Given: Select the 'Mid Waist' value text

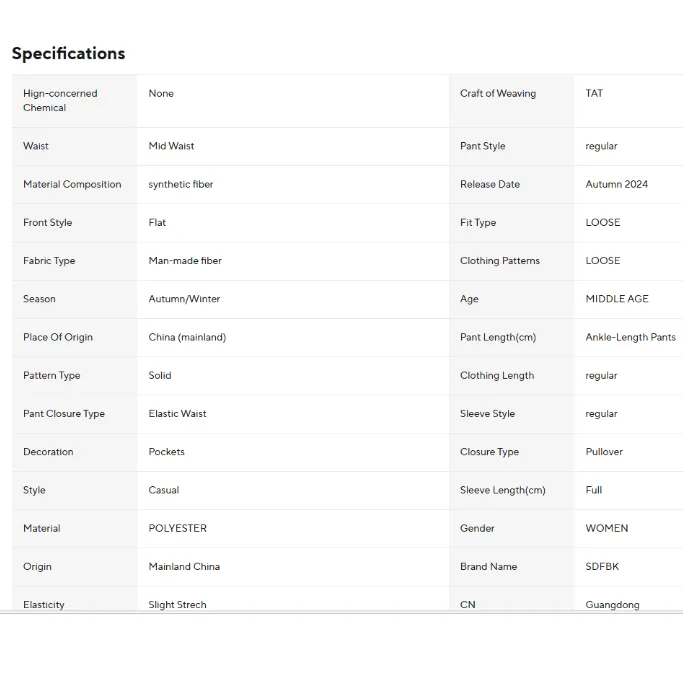Looking at the screenshot, I should pos(171,146).
